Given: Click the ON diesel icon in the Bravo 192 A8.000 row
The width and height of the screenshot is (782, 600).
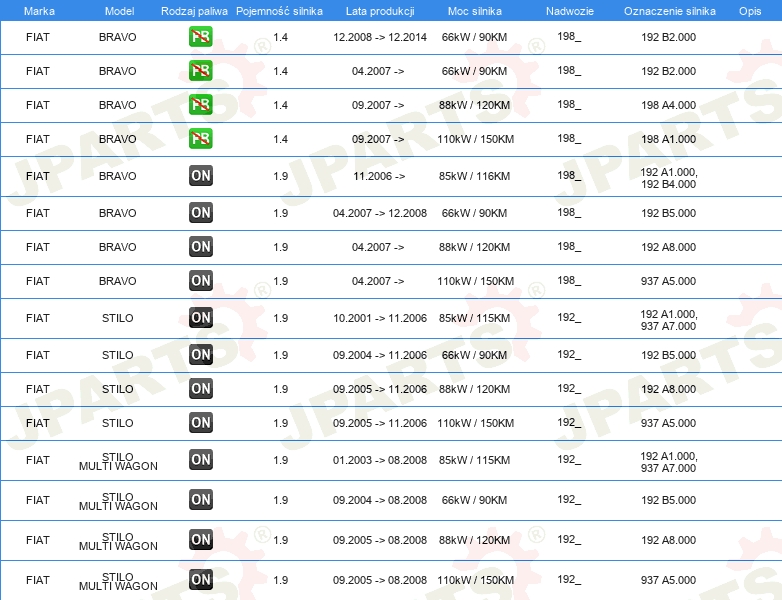Looking at the screenshot, I should point(200,246).
